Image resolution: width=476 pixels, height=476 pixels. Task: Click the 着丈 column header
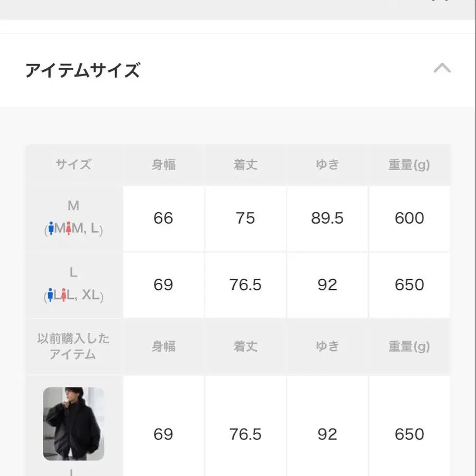pos(245,164)
